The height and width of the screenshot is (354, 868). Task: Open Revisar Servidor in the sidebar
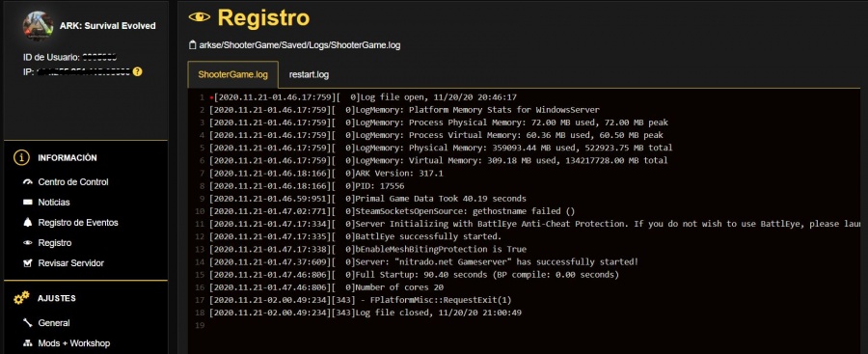pyautogui.click(x=70, y=263)
